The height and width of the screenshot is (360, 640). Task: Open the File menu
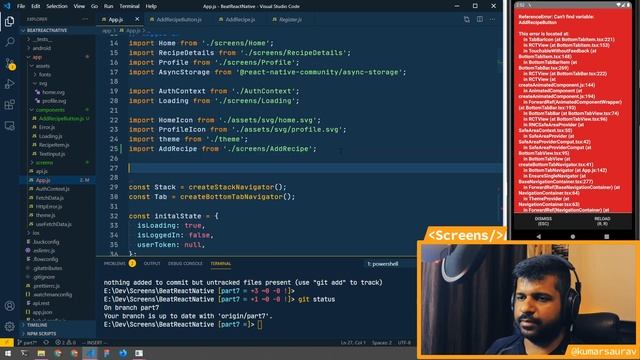(21, 6)
